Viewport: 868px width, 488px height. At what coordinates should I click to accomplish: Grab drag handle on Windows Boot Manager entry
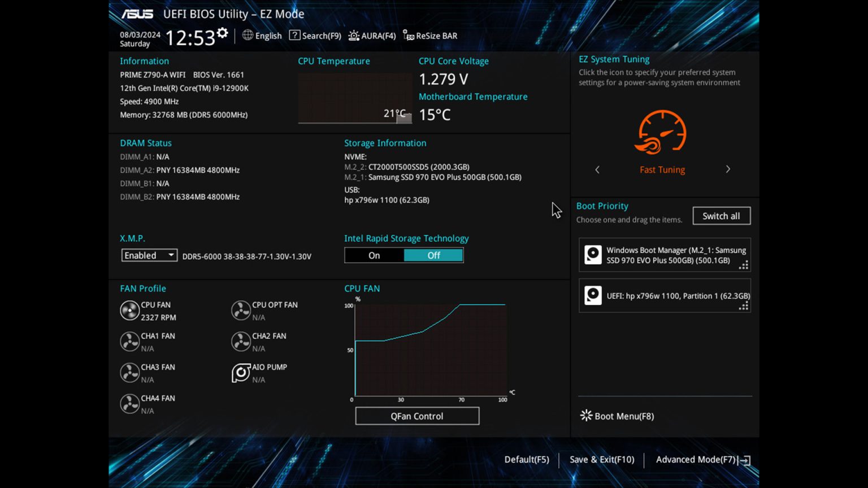click(744, 265)
